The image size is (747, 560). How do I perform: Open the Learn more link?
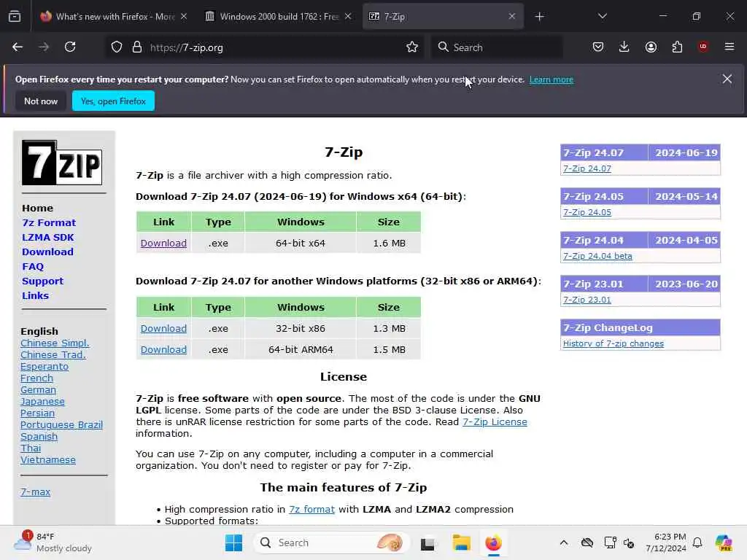(x=551, y=79)
